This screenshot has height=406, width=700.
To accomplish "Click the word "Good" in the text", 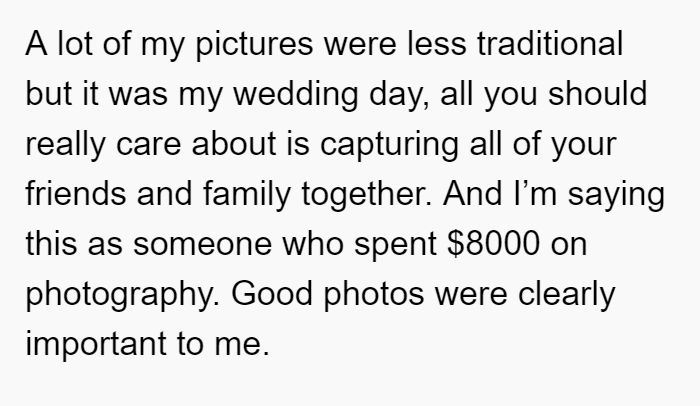I will tap(271, 294).
